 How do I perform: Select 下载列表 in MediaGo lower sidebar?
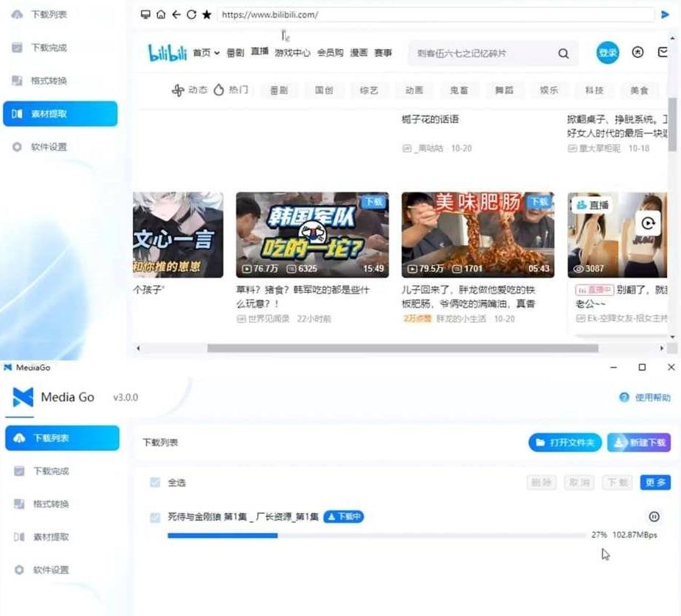click(x=62, y=438)
